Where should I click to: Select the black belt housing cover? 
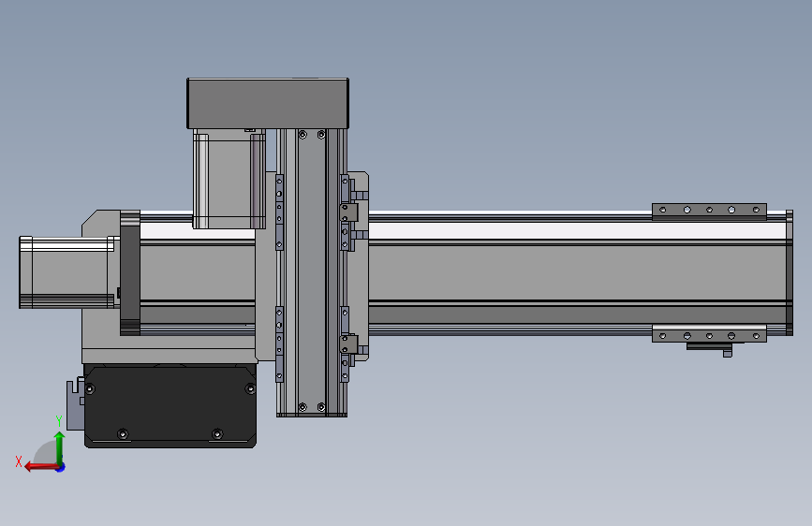pos(170,405)
